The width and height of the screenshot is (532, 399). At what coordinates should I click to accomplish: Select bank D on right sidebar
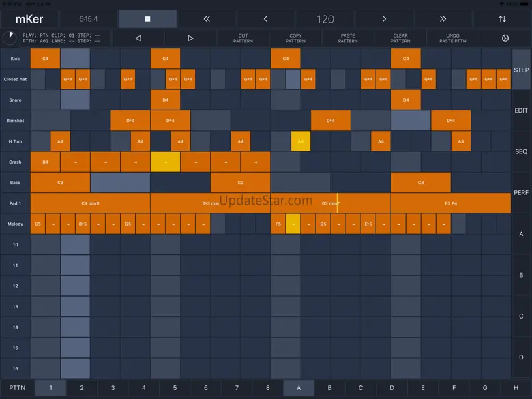tap(521, 357)
